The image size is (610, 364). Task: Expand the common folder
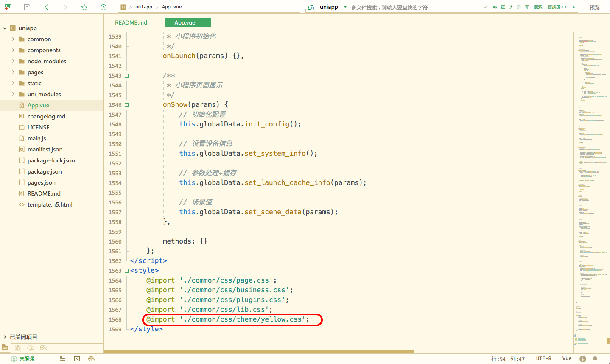tap(13, 39)
